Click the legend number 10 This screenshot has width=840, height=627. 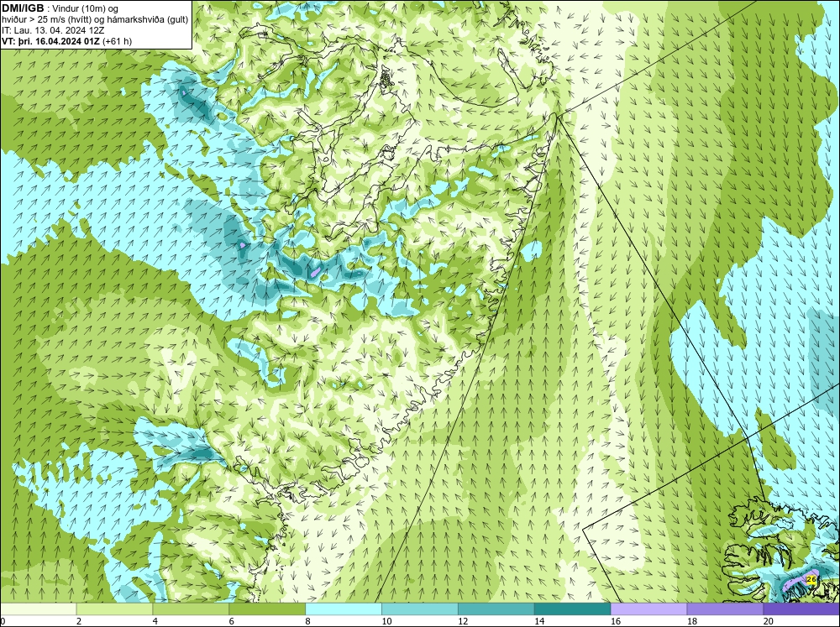[386, 621]
